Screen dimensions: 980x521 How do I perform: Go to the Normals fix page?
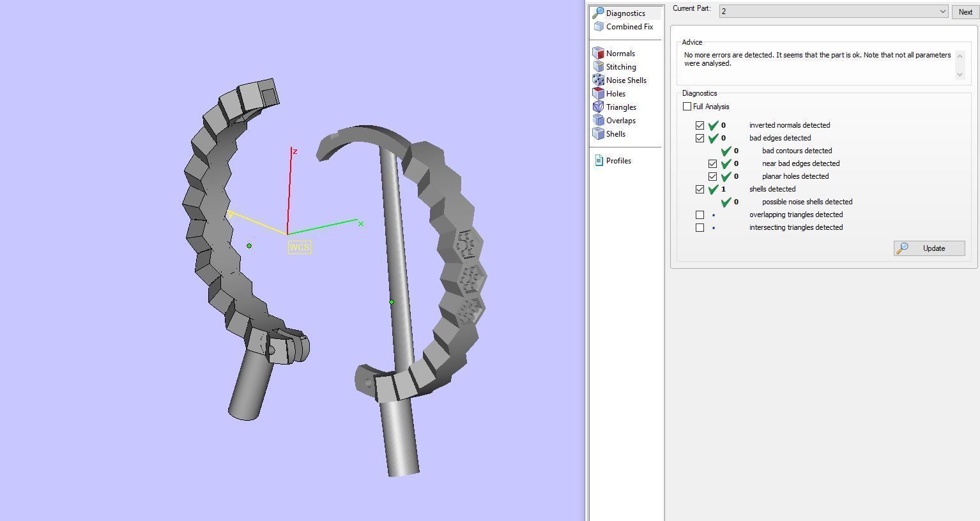click(613, 54)
